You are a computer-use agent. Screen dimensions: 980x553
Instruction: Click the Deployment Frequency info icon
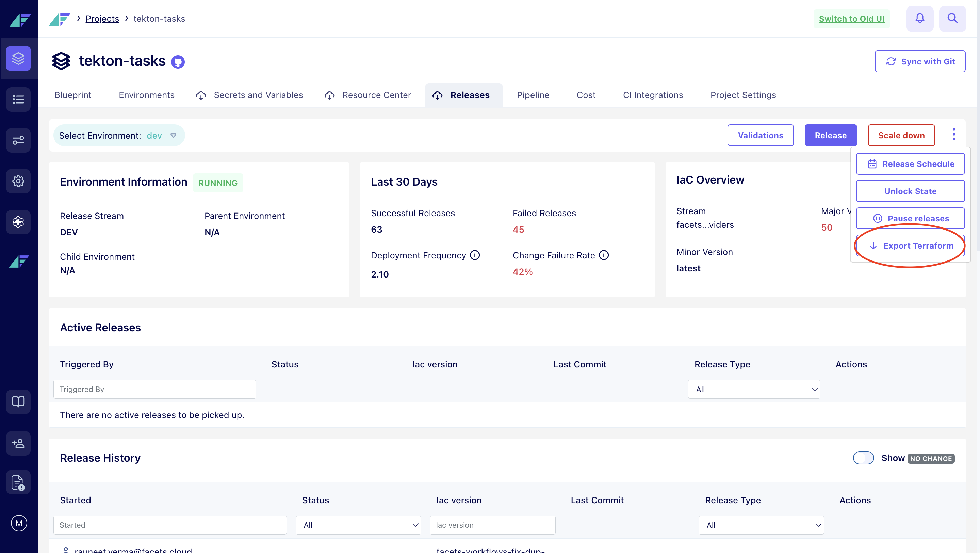click(x=475, y=255)
